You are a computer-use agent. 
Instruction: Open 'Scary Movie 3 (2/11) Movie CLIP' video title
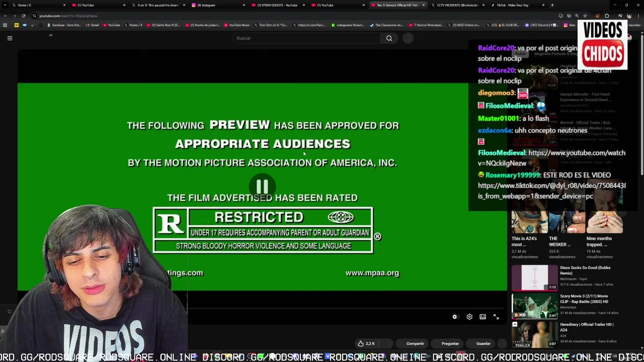pos(584,299)
